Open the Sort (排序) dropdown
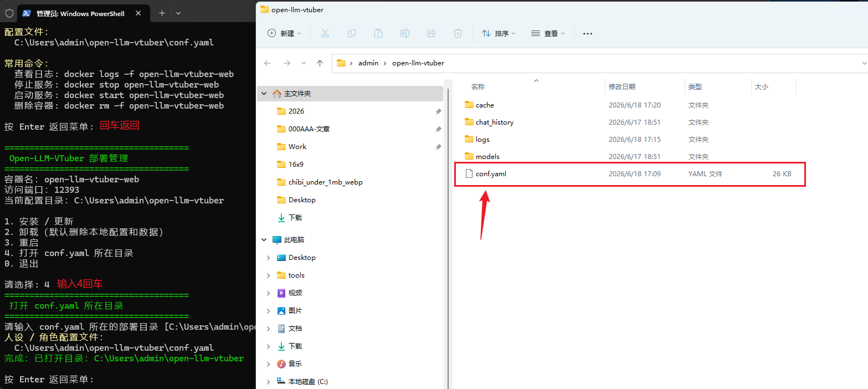The width and height of the screenshot is (868, 389). click(499, 33)
